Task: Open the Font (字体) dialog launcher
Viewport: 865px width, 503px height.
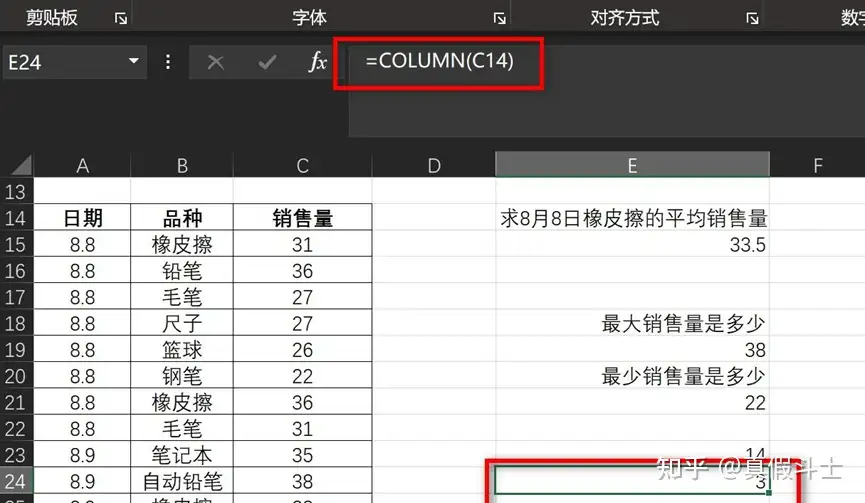Action: pyautogui.click(x=500, y=19)
